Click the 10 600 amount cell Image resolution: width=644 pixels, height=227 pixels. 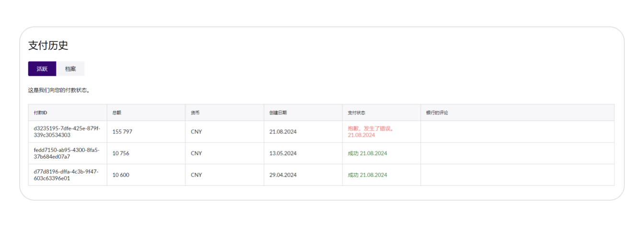pos(121,175)
